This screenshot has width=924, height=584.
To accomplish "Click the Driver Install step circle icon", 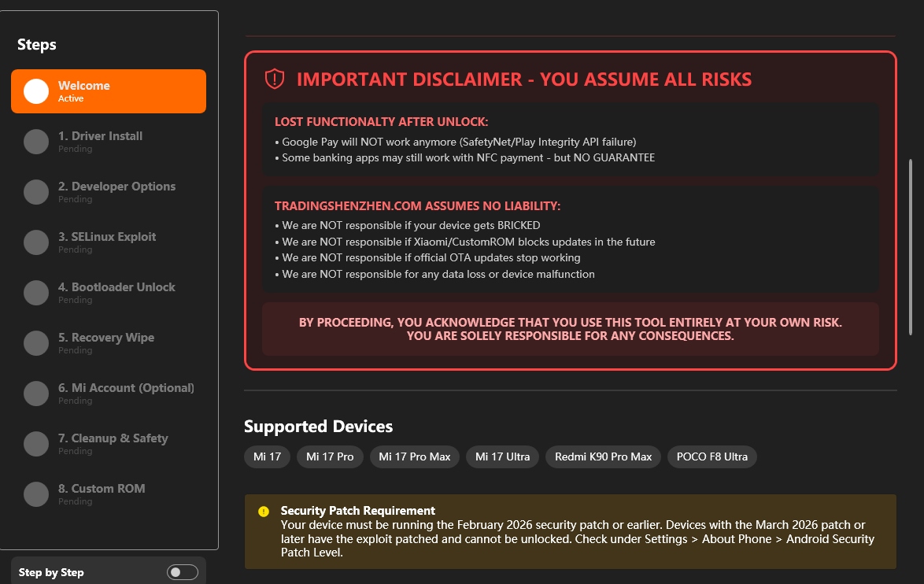I will 36,142.
